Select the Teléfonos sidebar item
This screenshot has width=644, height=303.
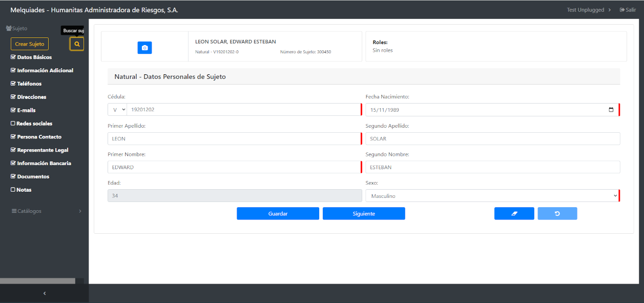click(29, 84)
